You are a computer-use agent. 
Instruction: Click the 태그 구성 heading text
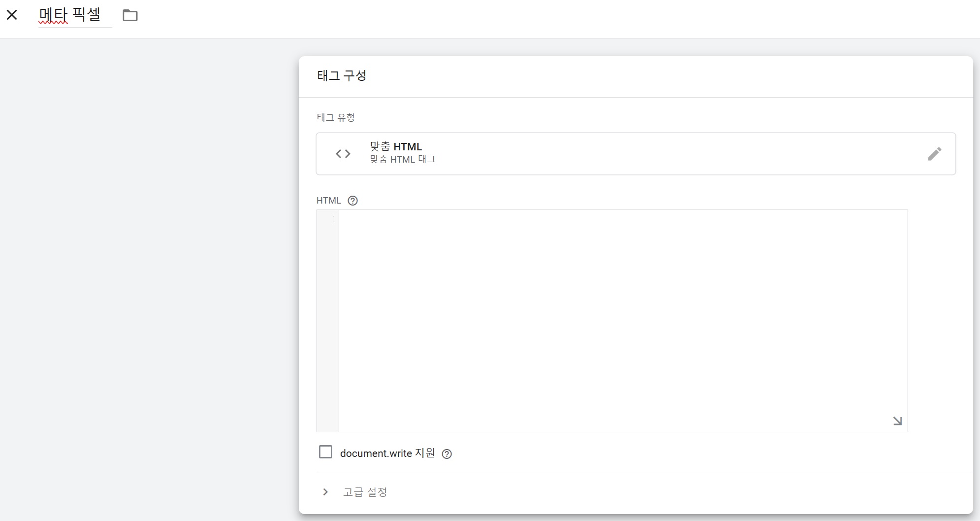coord(342,75)
